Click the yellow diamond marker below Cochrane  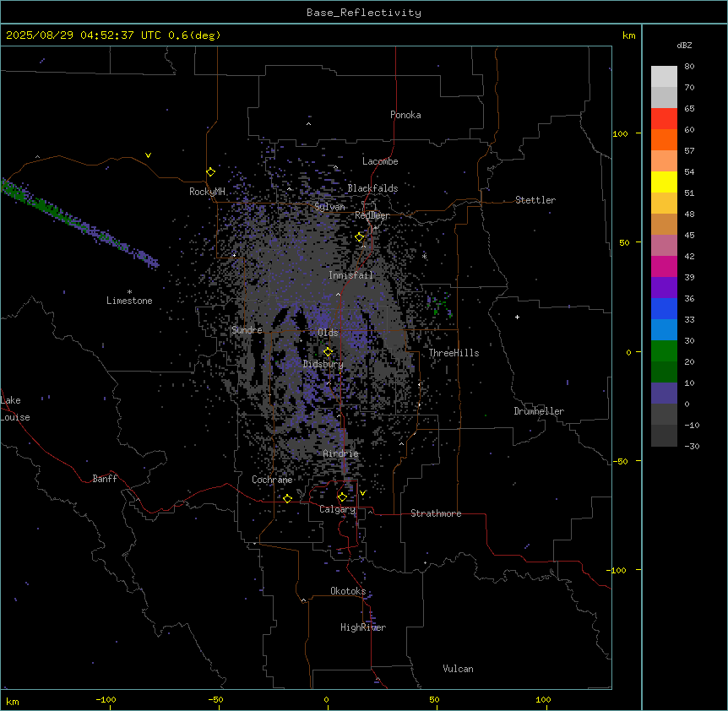click(x=287, y=498)
